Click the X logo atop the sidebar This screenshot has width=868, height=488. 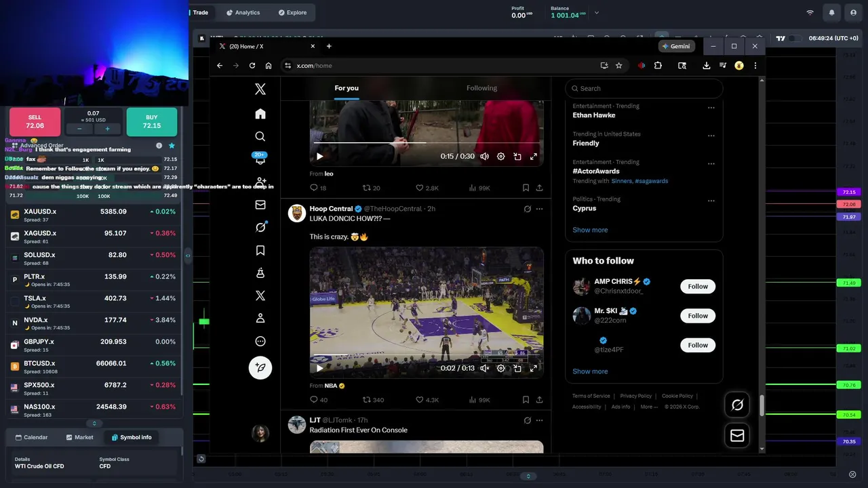tap(260, 89)
